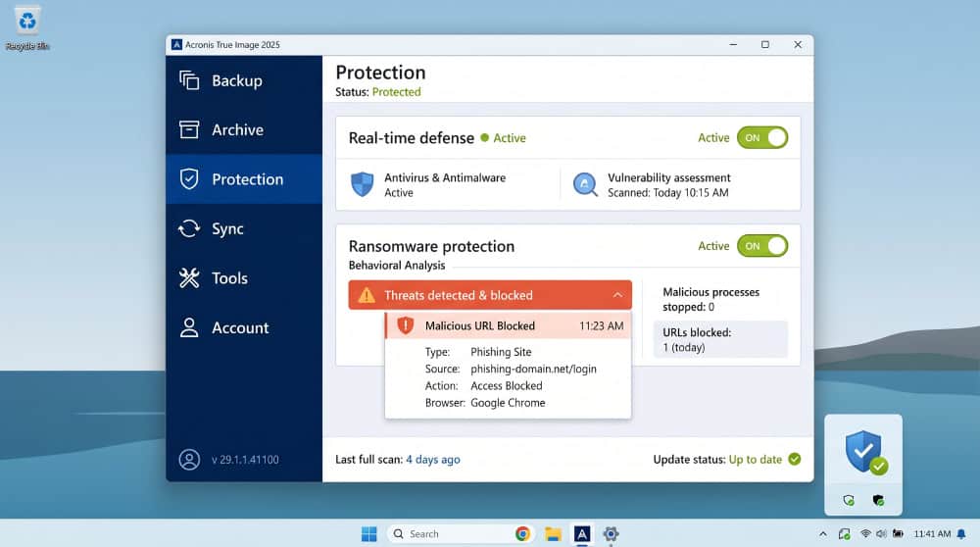Click the dark shield icon in tray popup
The image size is (980, 547).
pyautogui.click(x=878, y=500)
